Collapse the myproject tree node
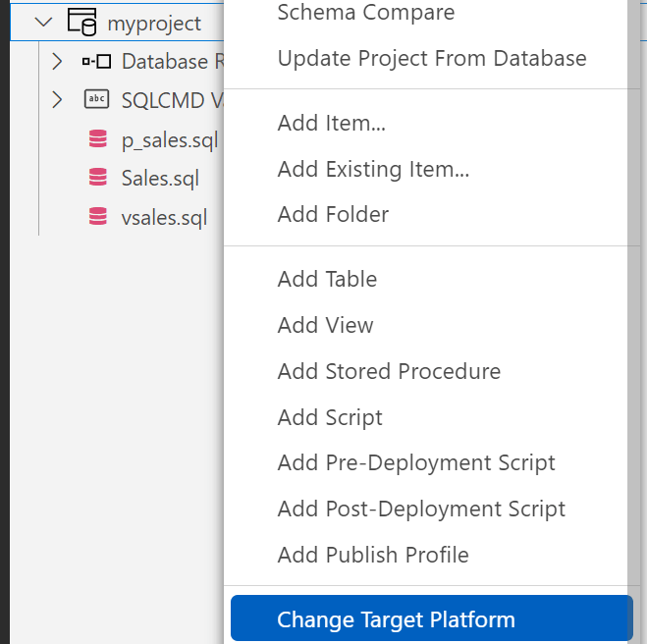Screen dimensions: 647x644 (41, 22)
